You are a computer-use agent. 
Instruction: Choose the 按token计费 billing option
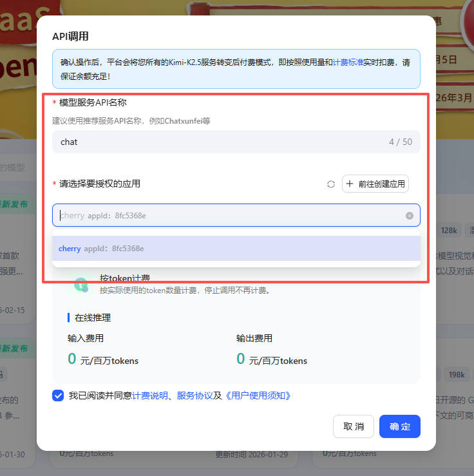click(125, 278)
